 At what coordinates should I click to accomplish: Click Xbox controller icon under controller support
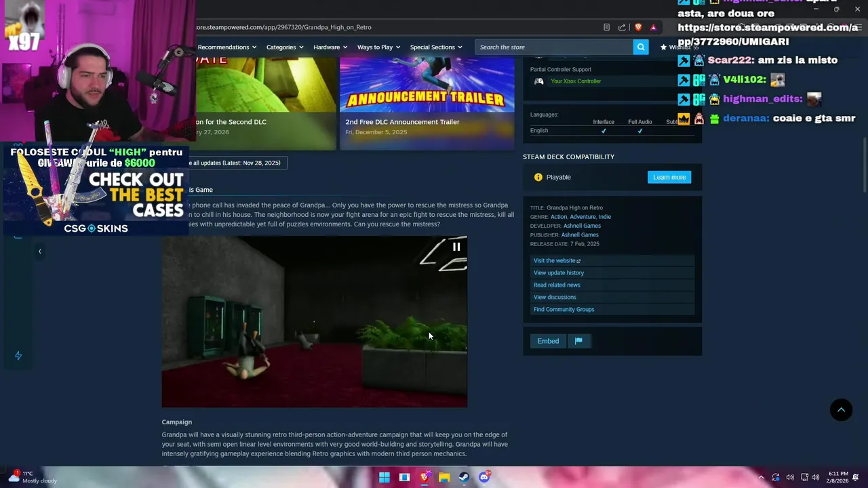(x=539, y=81)
